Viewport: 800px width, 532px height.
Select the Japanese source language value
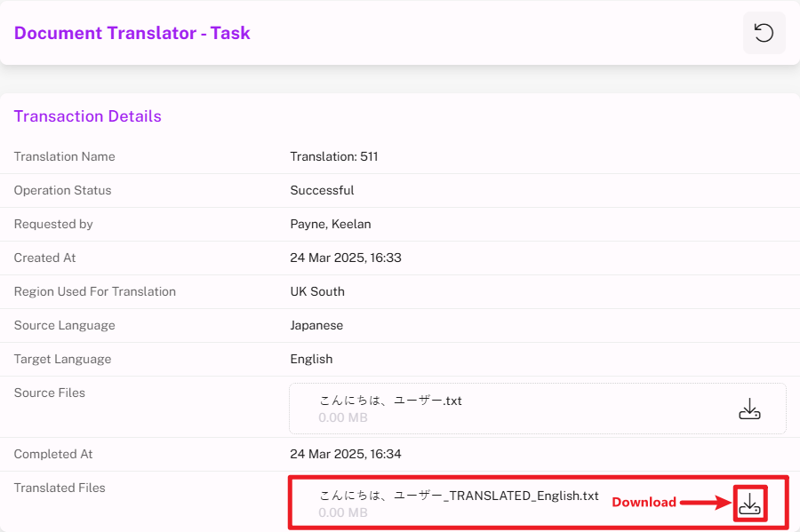(316, 325)
